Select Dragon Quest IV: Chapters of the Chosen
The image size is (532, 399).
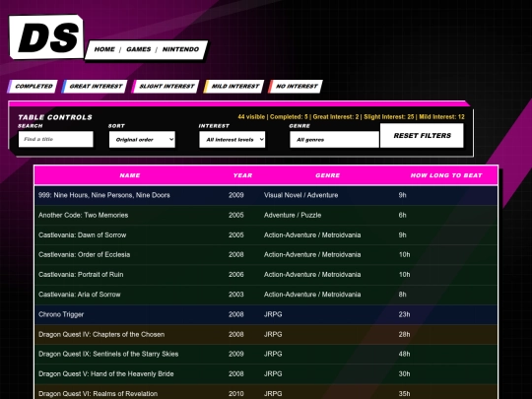266,334
